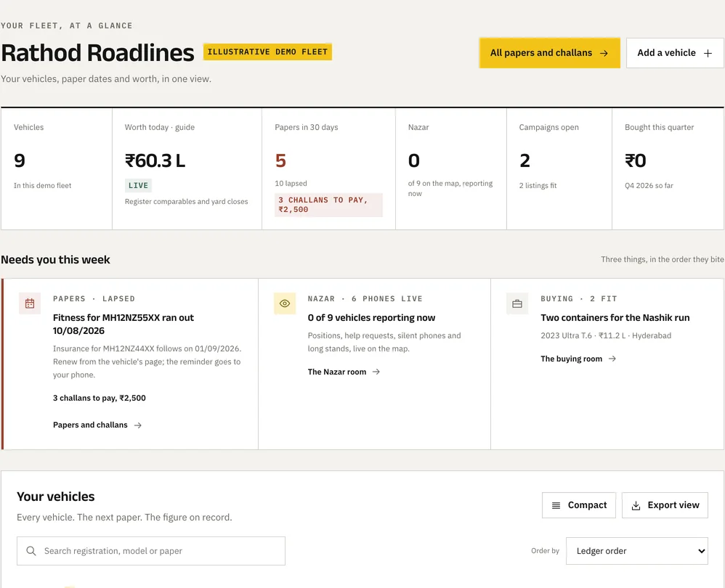725x588 pixels.
Task: Open the Ledger order dropdown
Action: click(636, 551)
